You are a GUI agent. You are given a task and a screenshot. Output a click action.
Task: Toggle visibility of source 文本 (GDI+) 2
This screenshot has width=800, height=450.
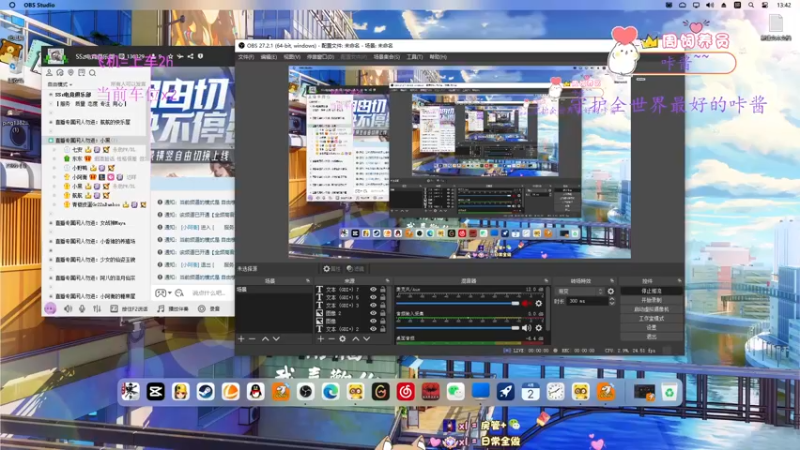[373, 329]
